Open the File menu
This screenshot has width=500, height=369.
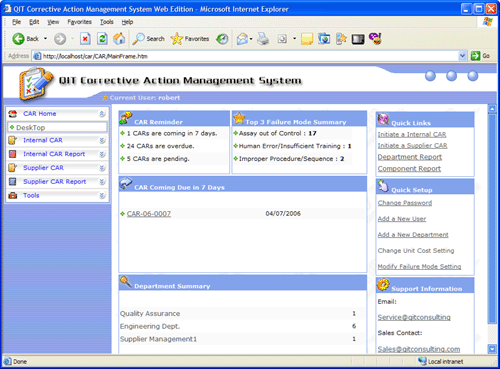click(x=17, y=22)
